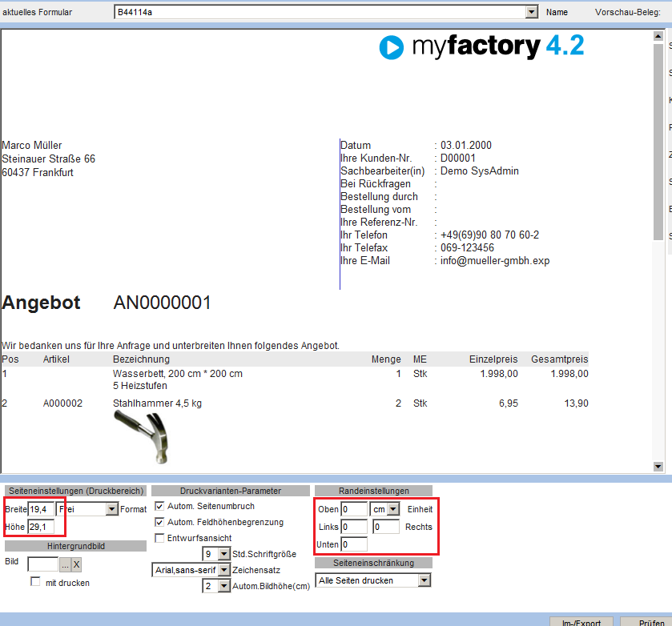Open the Format dropdown showing Frei

point(111,509)
